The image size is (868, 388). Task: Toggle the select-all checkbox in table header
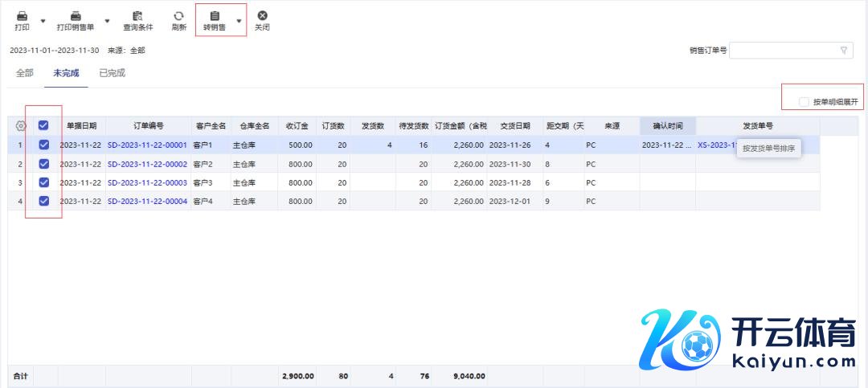tap(43, 125)
